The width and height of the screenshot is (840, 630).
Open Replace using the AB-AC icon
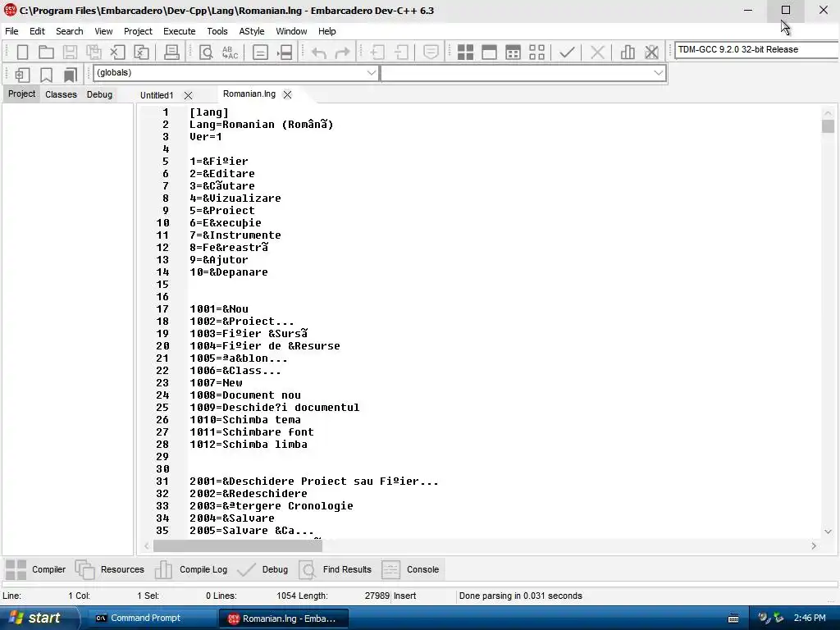click(230, 52)
